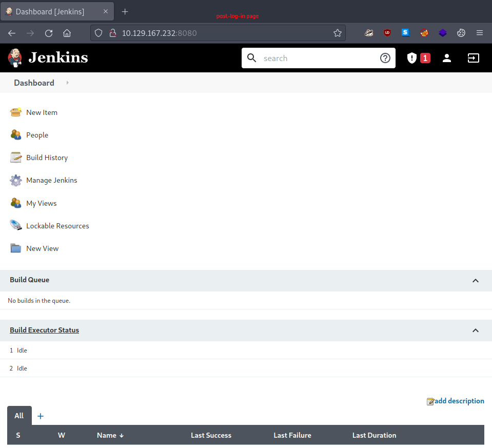Open the search help question mark

[385, 58]
